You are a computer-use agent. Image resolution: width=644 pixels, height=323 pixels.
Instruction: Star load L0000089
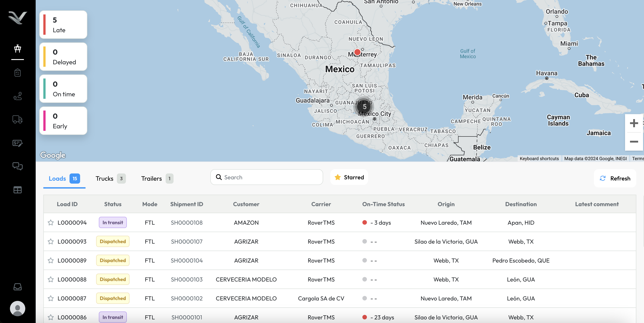pos(51,260)
